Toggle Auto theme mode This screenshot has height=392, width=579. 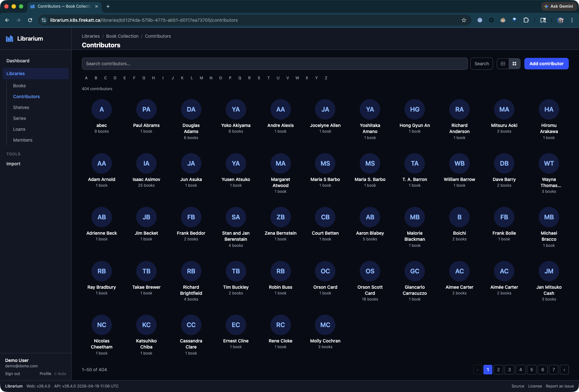tap(60, 374)
